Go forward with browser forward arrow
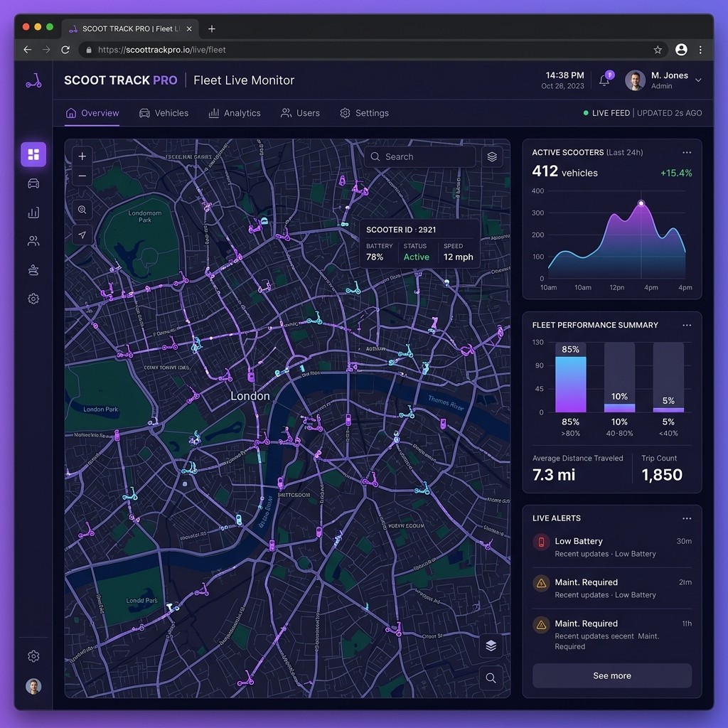 [x=46, y=50]
